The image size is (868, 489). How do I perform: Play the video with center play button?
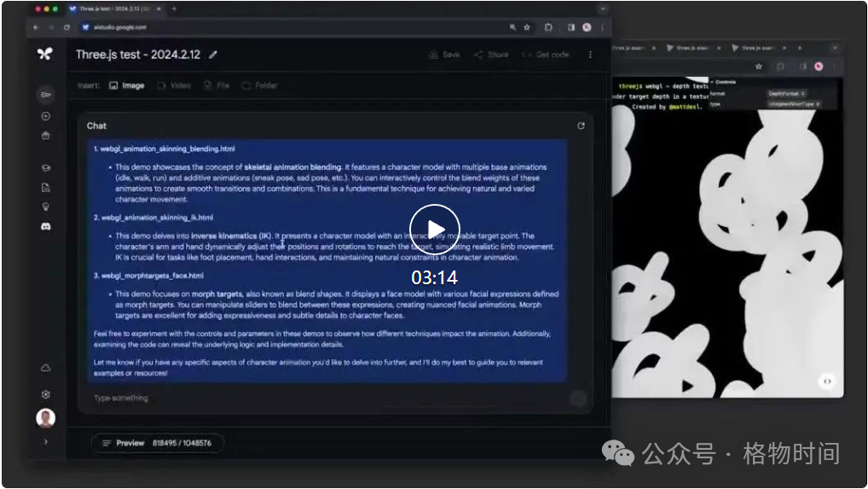point(435,229)
